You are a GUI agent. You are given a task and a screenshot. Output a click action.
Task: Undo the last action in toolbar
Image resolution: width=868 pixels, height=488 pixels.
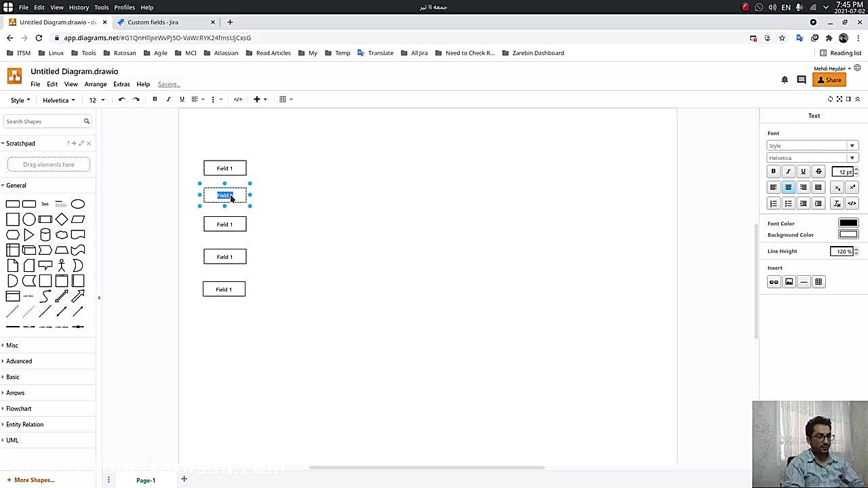pos(122,100)
